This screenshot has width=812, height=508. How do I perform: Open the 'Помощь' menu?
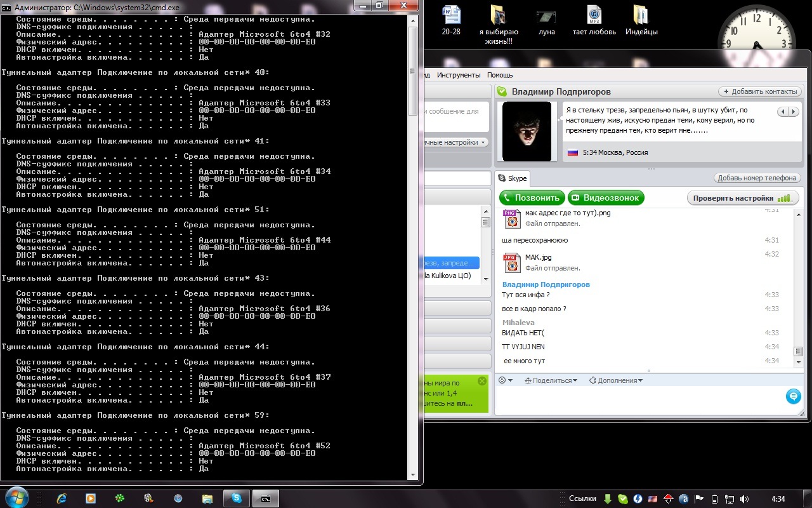click(x=500, y=75)
